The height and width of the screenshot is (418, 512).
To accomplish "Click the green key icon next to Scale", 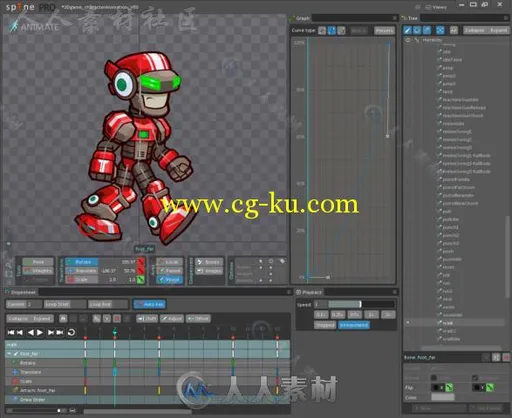I will pyautogui.click(x=141, y=280).
